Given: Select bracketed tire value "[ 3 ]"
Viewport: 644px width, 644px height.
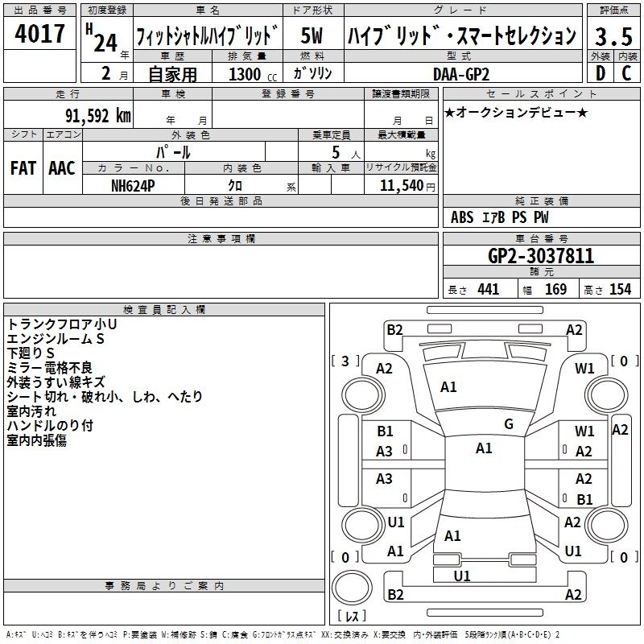Looking at the screenshot, I should point(345,361).
